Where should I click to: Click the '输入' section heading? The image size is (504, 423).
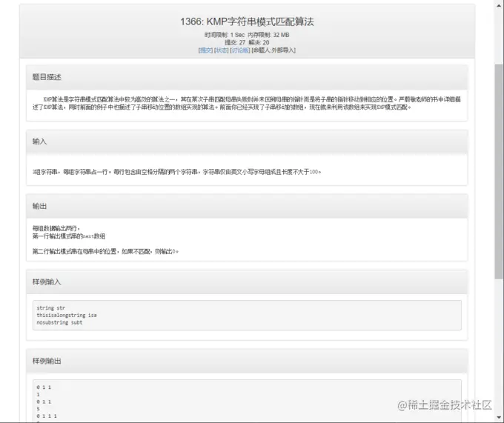pos(39,141)
